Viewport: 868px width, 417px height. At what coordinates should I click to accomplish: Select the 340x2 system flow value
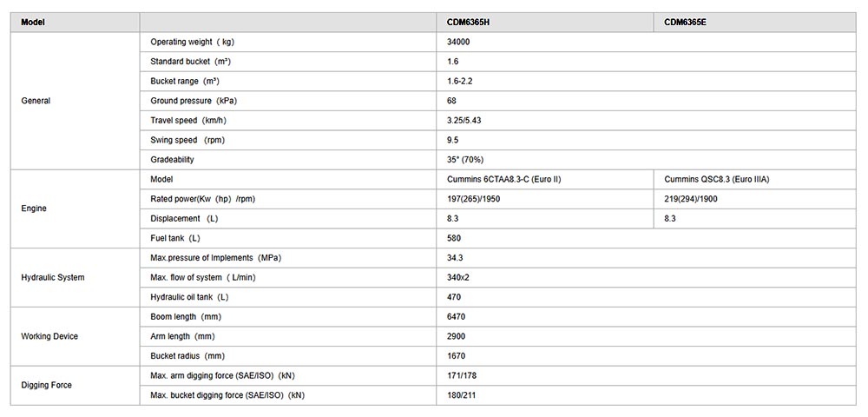(457, 277)
